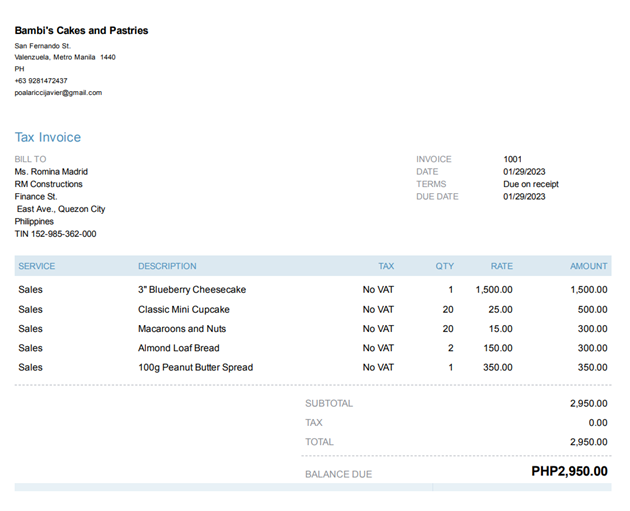Screen dimensions: 630x511
Task: Click the Tax Invoice title
Action: pos(48,137)
